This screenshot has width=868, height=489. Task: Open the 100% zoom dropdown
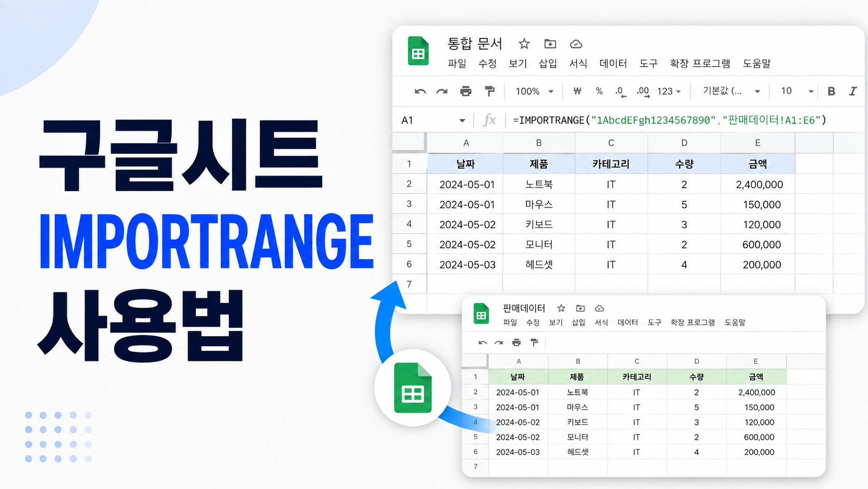pos(534,91)
